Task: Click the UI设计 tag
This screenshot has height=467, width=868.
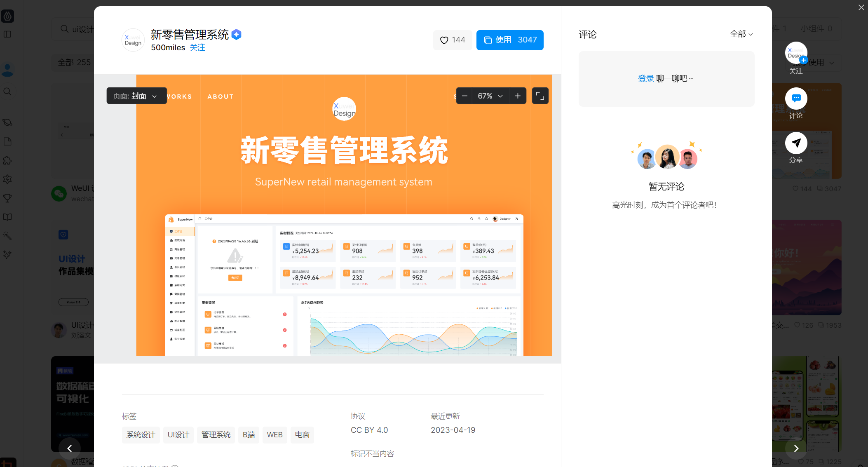Action: pos(178,435)
